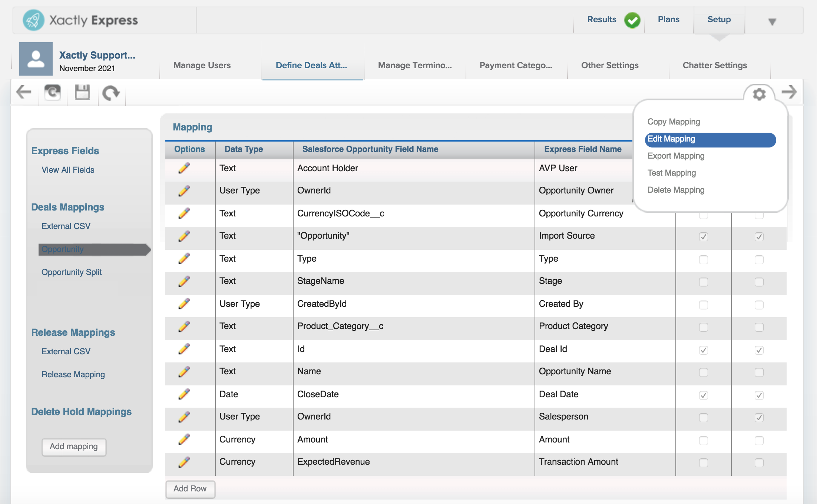Edit the Opportunity Currency row with the pencil
The height and width of the screenshot is (504, 817).
pyautogui.click(x=184, y=213)
